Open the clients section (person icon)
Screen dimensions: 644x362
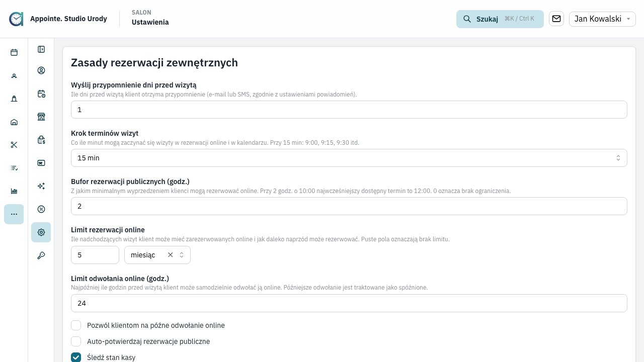click(x=14, y=75)
